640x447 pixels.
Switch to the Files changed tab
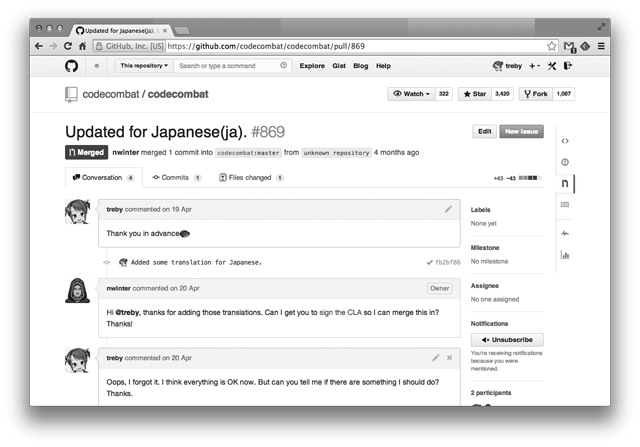tap(251, 178)
